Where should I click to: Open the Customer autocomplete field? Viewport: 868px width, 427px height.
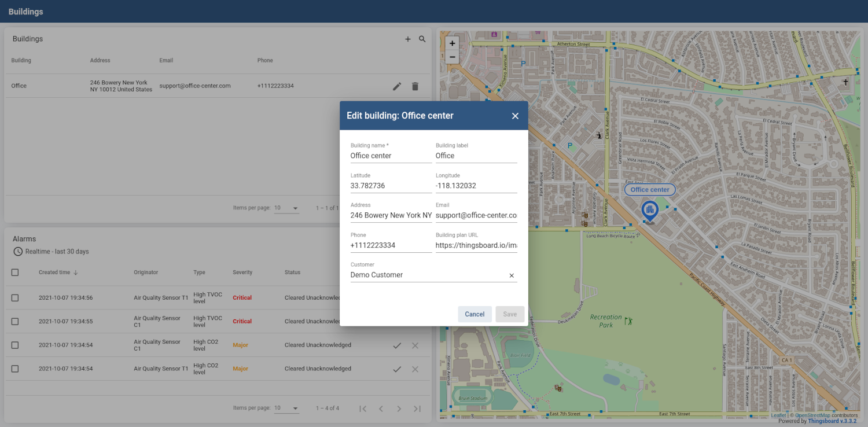[427, 275]
